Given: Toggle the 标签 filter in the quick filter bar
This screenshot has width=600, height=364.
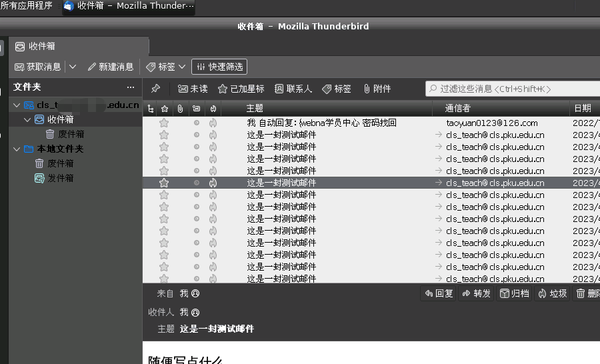Looking at the screenshot, I should click(x=337, y=89).
